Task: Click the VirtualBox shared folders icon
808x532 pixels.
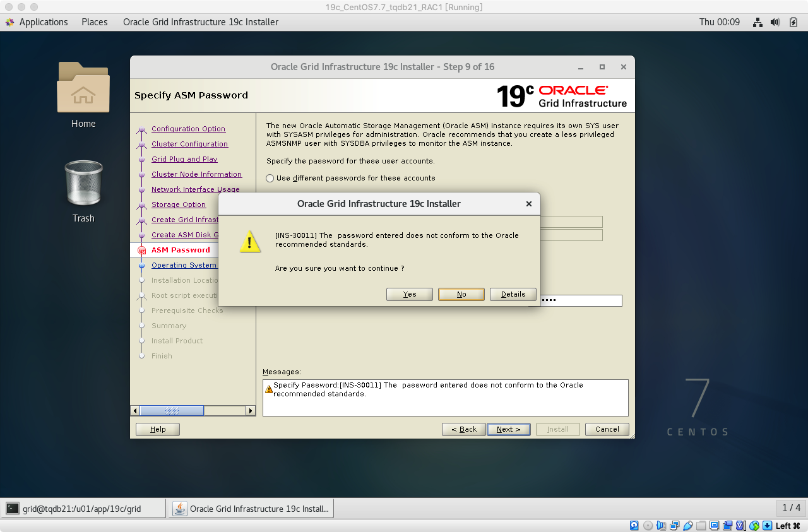Action: coord(701,525)
